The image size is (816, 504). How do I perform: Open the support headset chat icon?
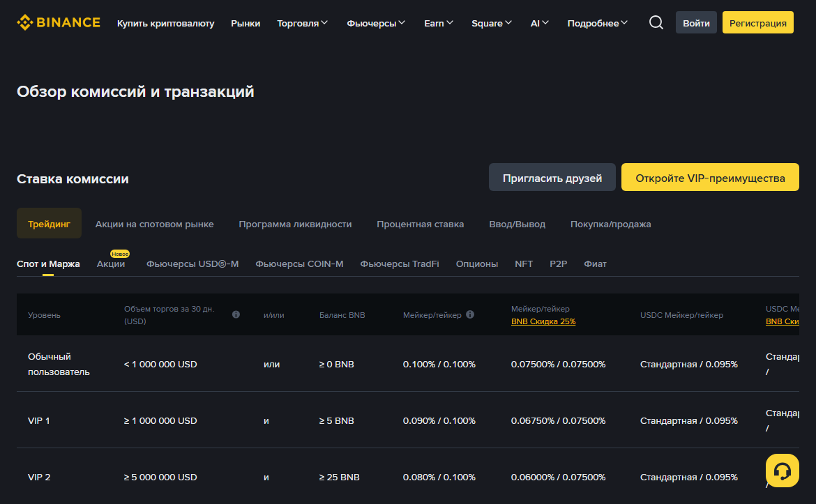(x=782, y=471)
